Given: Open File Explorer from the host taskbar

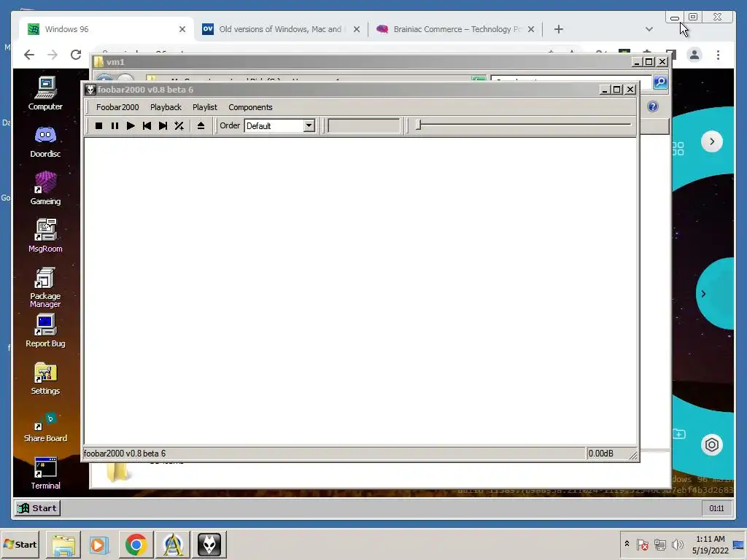Looking at the screenshot, I should point(63,545).
